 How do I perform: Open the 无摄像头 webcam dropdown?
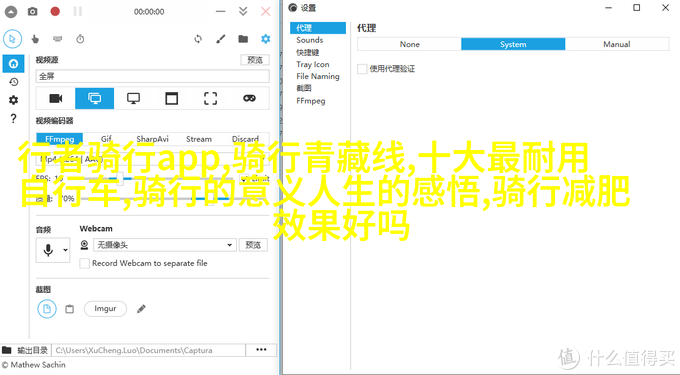[165, 245]
